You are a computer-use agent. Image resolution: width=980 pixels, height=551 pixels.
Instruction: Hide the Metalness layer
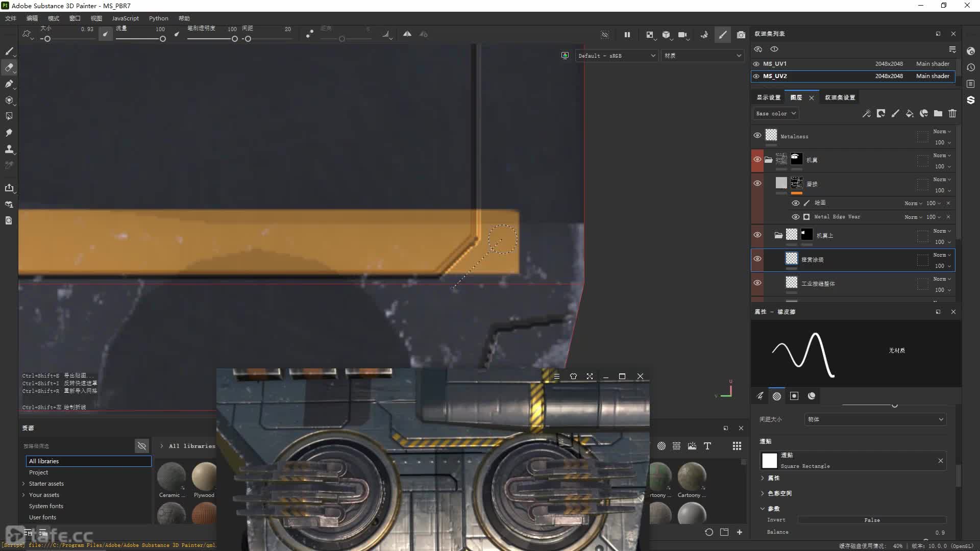(x=757, y=135)
